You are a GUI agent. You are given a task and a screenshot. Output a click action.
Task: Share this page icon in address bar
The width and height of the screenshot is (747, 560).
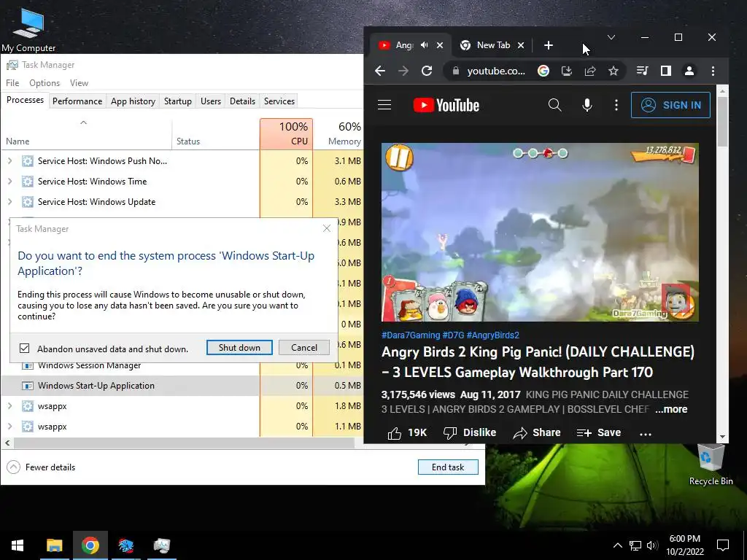pos(589,71)
